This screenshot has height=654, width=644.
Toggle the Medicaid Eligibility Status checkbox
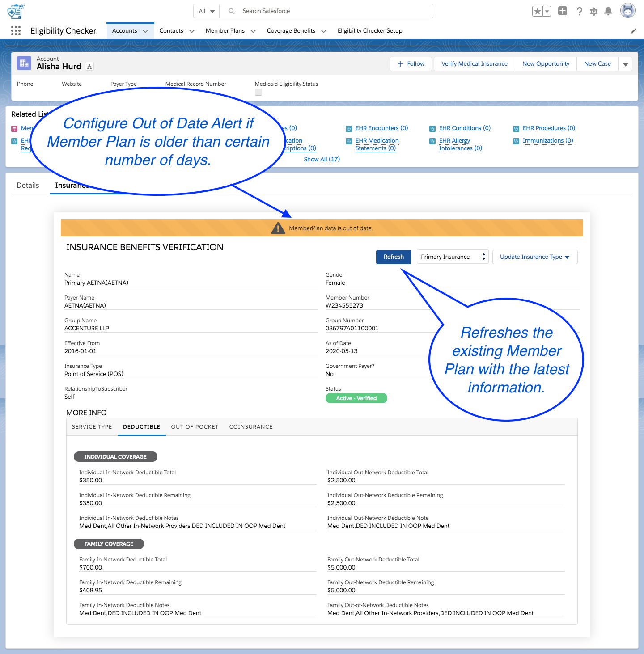[x=258, y=92]
